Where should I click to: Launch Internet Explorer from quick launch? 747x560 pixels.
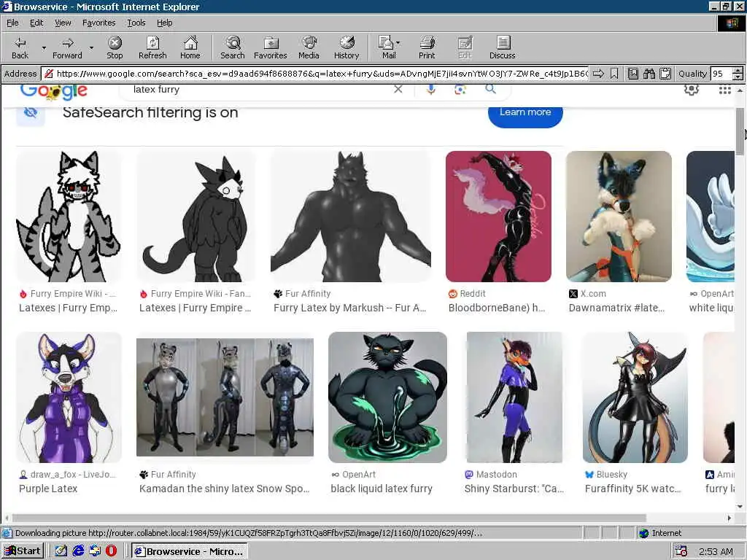78,551
